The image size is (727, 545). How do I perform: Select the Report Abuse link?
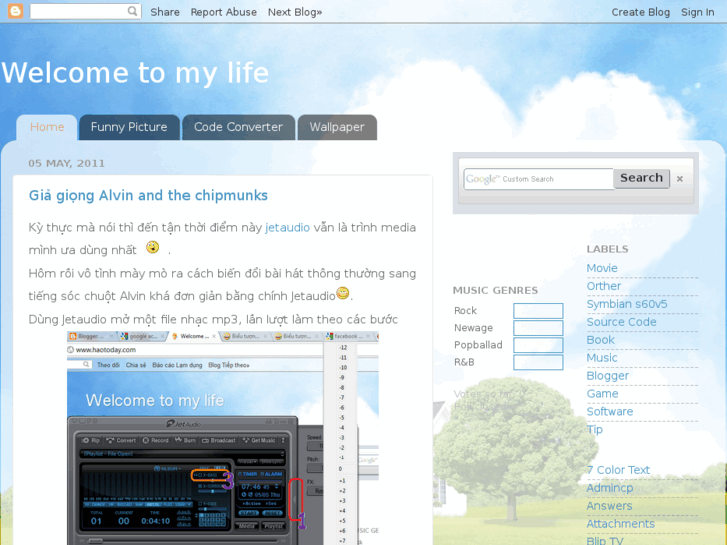pos(223,12)
